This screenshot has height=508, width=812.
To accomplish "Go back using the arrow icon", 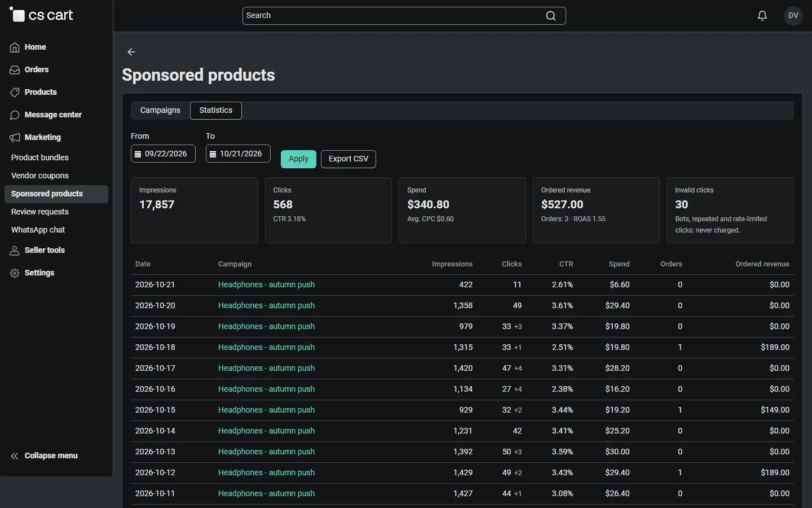I will (x=131, y=52).
